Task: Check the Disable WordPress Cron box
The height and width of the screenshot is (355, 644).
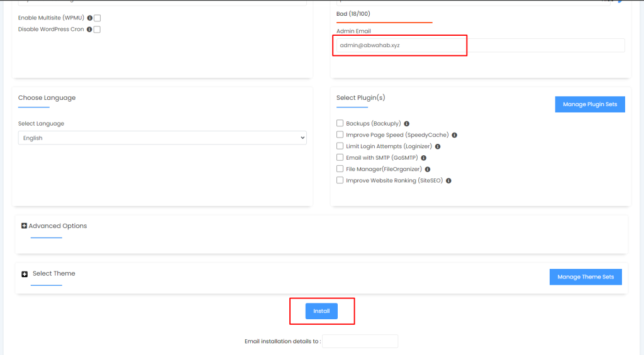Action: click(x=97, y=30)
